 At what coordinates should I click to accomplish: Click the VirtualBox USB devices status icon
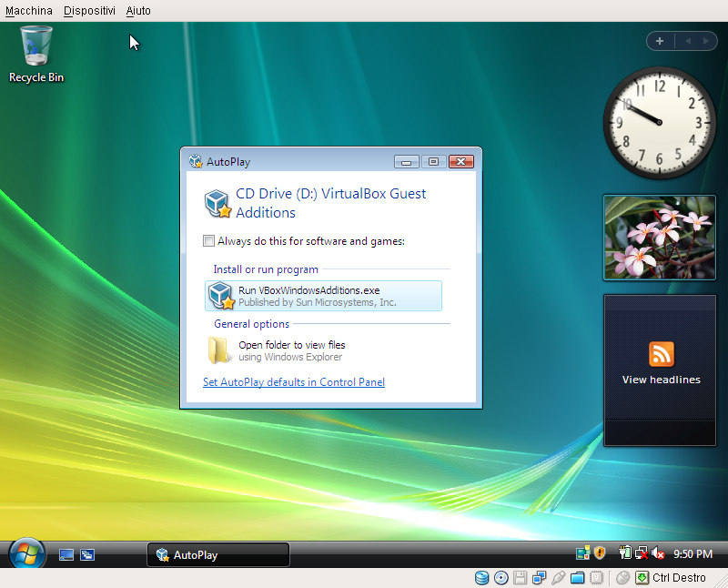(559, 578)
